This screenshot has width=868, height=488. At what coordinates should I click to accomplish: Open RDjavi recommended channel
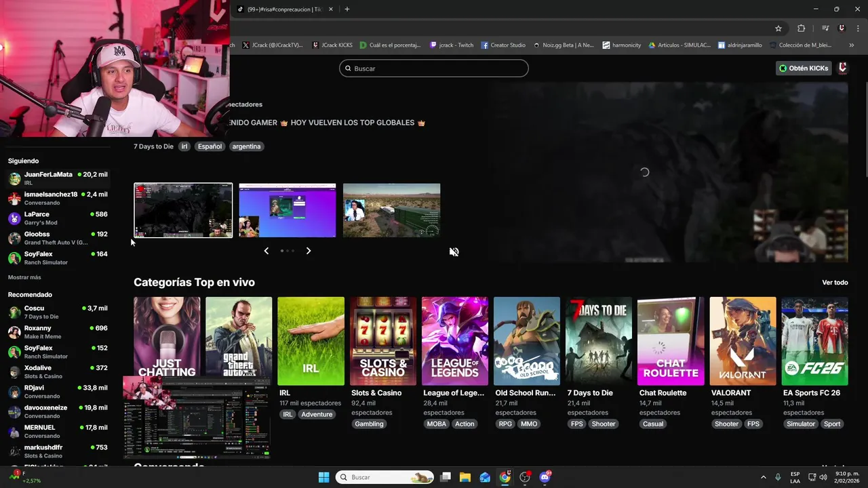[58, 392]
